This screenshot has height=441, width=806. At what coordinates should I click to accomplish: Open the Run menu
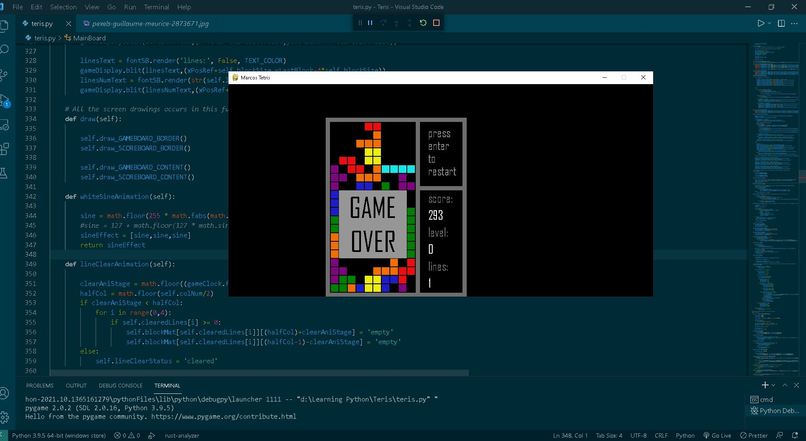coord(130,7)
